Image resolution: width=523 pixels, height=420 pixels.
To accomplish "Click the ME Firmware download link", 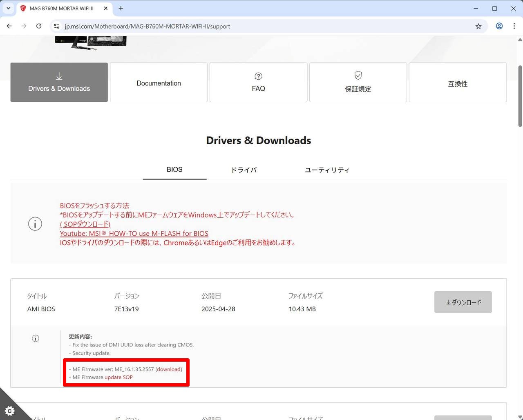I will [169, 369].
